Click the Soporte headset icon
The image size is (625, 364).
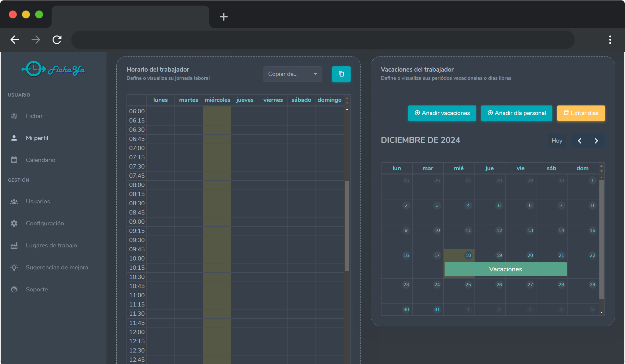[14, 289]
